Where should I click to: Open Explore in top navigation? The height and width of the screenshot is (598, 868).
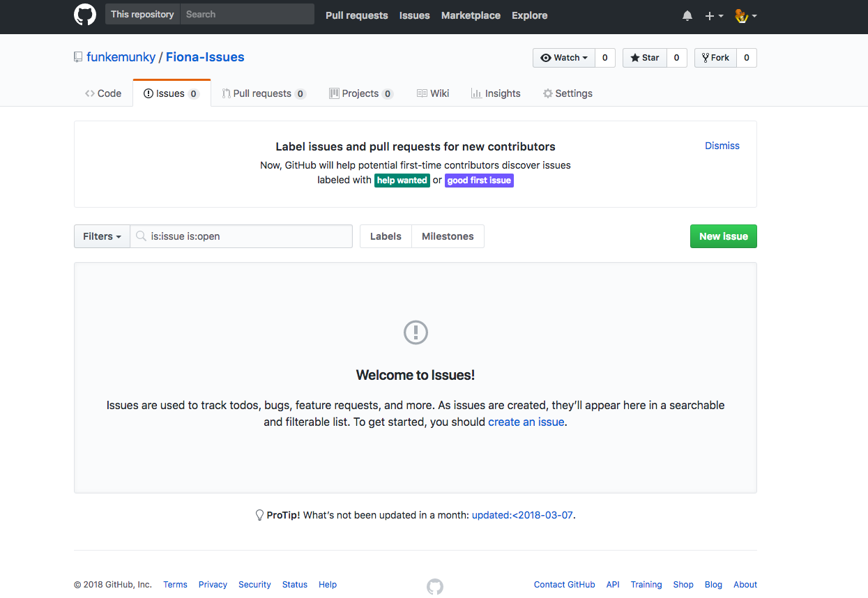(530, 15)
